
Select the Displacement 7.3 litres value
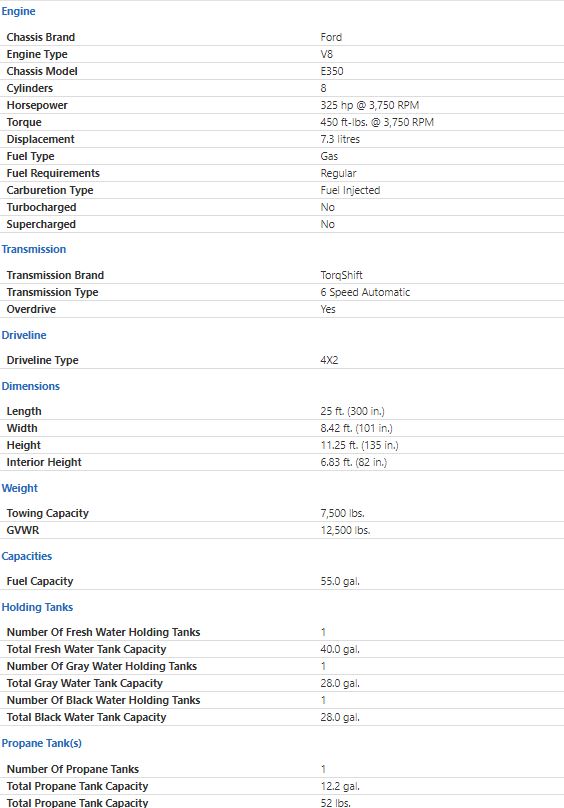point(340,139)
